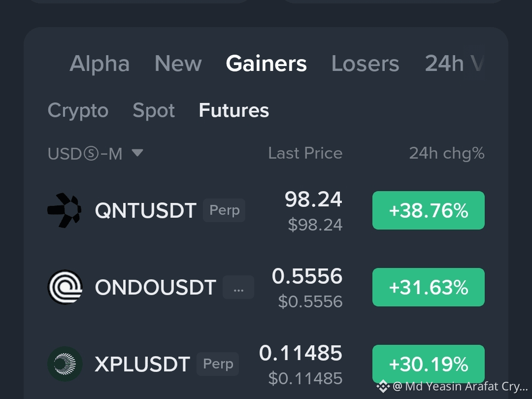Click the Binance logo in the watermark
This screenshot has height=399, width=532.
[x=383, y=386]
